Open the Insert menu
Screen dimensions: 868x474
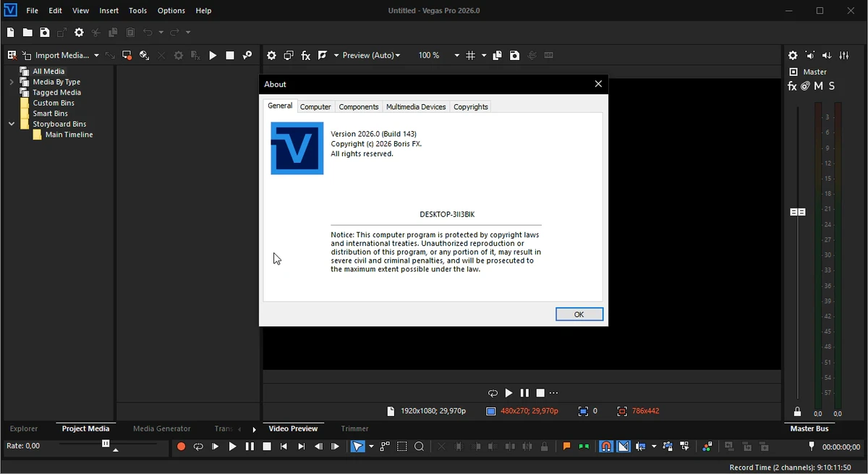[109, 11]
